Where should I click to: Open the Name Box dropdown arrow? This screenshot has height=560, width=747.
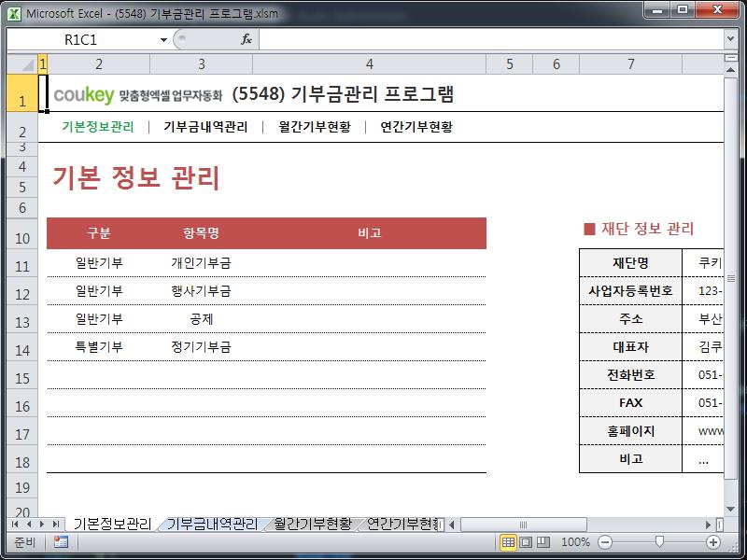[x=163, y=40]
